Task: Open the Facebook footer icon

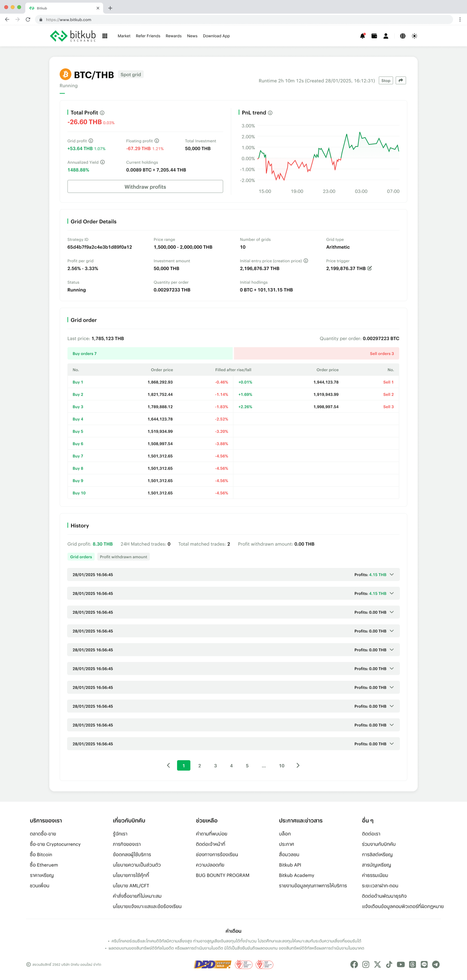Action: point(354,964)
